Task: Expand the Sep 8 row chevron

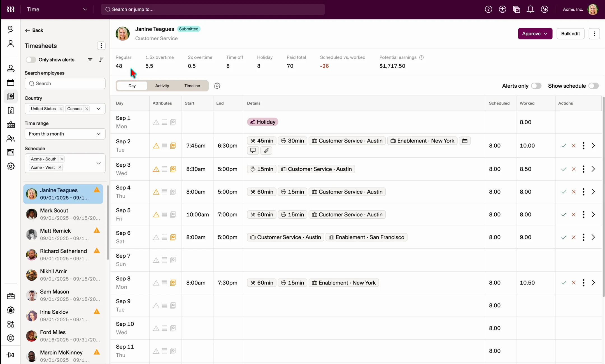Action: [593, 283]
